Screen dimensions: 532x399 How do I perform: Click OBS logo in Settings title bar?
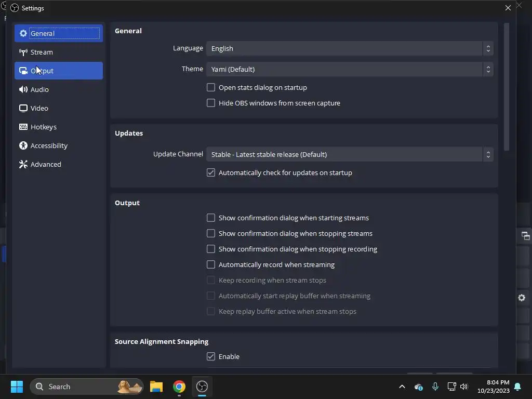tap(15, 8)
